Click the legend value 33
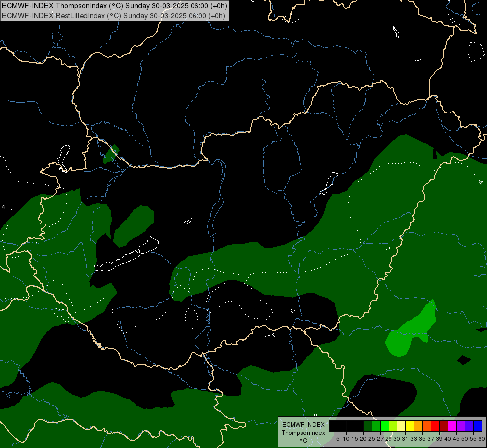This screenshot has height=448, width=487. pyautogui.click(x=414, y=439)
